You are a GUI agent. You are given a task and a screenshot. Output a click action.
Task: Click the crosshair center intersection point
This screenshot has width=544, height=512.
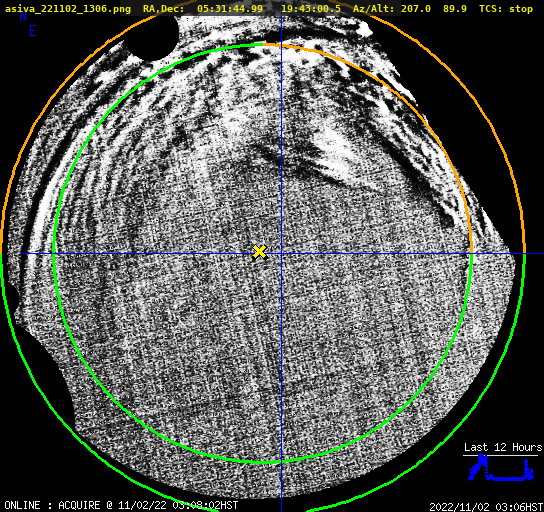tap(281, 254)
